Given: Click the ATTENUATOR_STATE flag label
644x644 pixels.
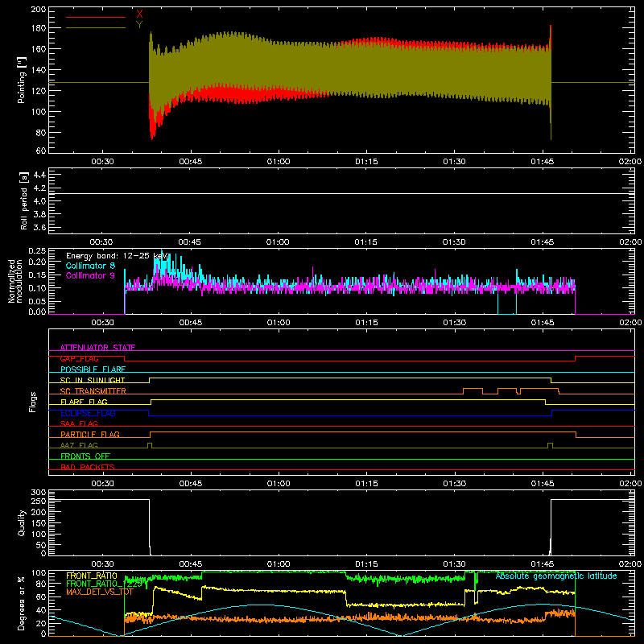Looking at the screenshot, I should (x=97, y=348).
